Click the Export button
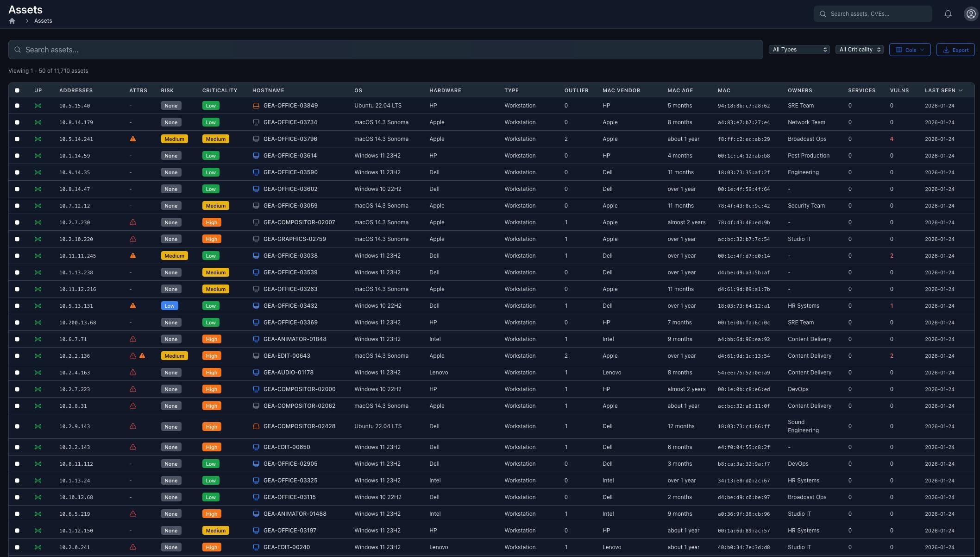Image resolution: width=980 pixels, height=557 pixels. [955, 50]
